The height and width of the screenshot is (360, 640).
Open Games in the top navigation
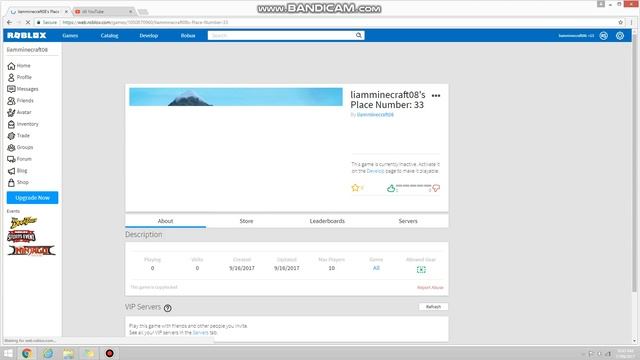click(70, 36)
